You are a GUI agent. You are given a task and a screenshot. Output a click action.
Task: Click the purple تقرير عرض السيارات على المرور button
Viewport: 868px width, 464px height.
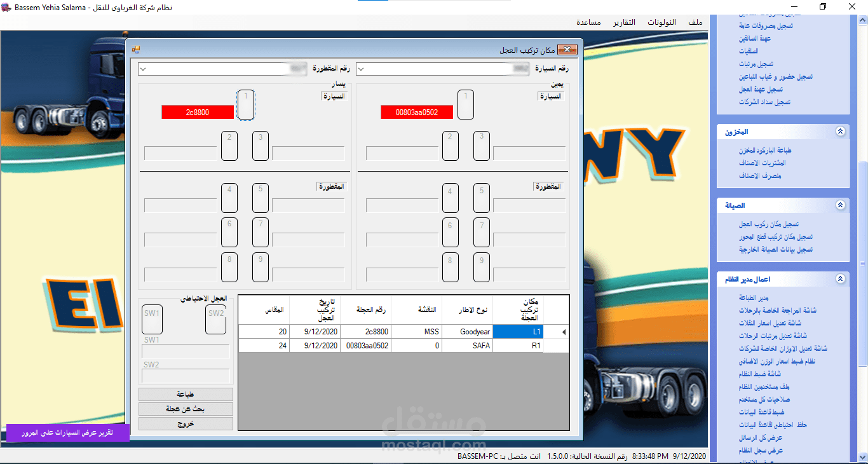(68, 433)
